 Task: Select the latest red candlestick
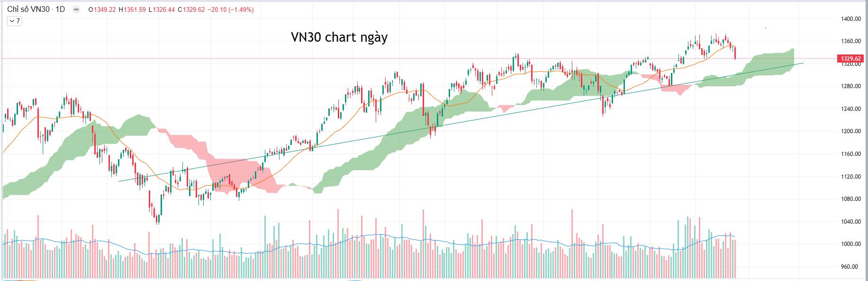pos(735,53)
